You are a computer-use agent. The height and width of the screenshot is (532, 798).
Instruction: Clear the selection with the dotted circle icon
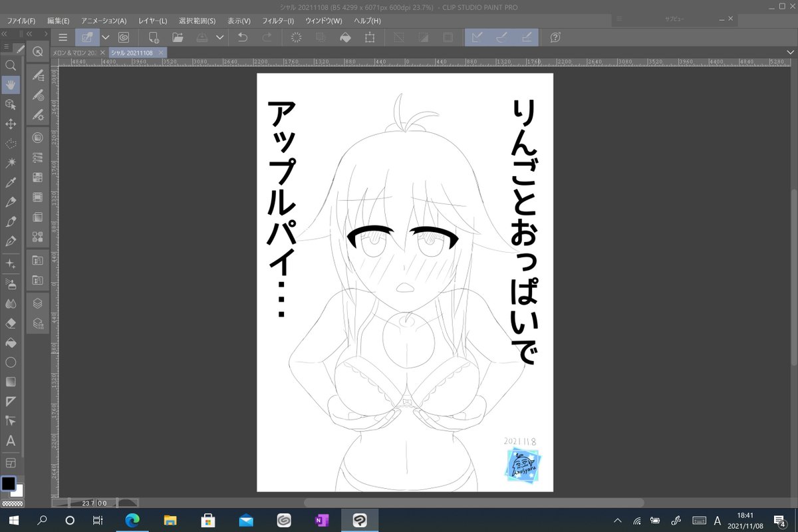click(x=297, y=38)
